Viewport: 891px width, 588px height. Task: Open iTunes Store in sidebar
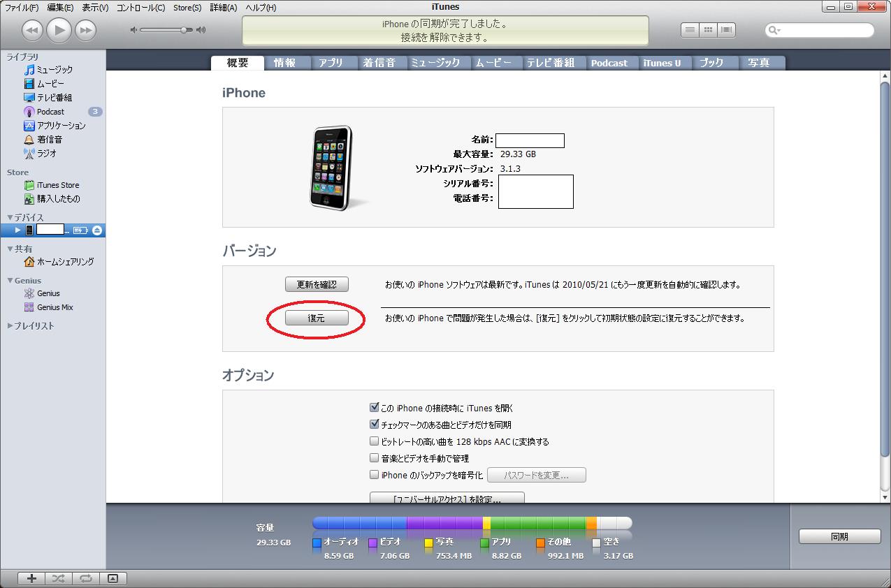click(52, 185)
